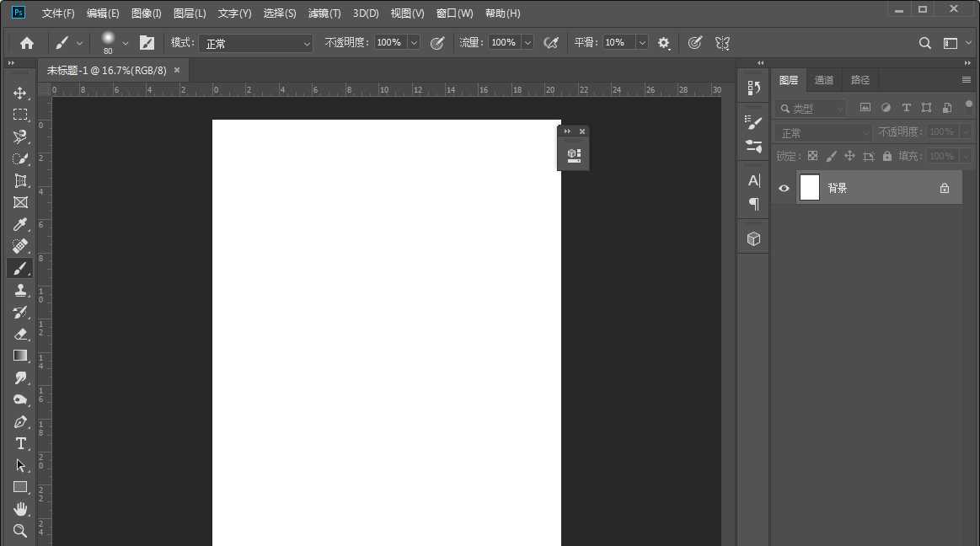
Task: Open the 滤镜(T) menu
Action: (324, 13)
